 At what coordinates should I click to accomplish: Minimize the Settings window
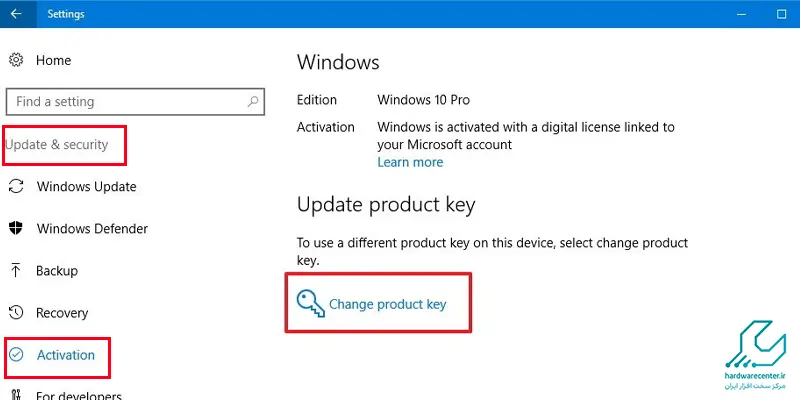tap(742, 14)
